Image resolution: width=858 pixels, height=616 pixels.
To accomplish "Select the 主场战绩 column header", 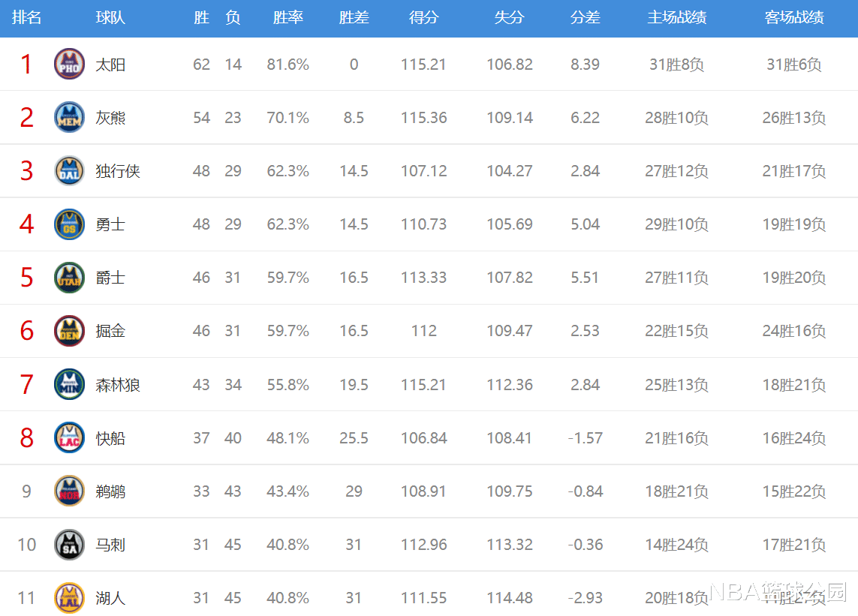I will tap(676, 17).
